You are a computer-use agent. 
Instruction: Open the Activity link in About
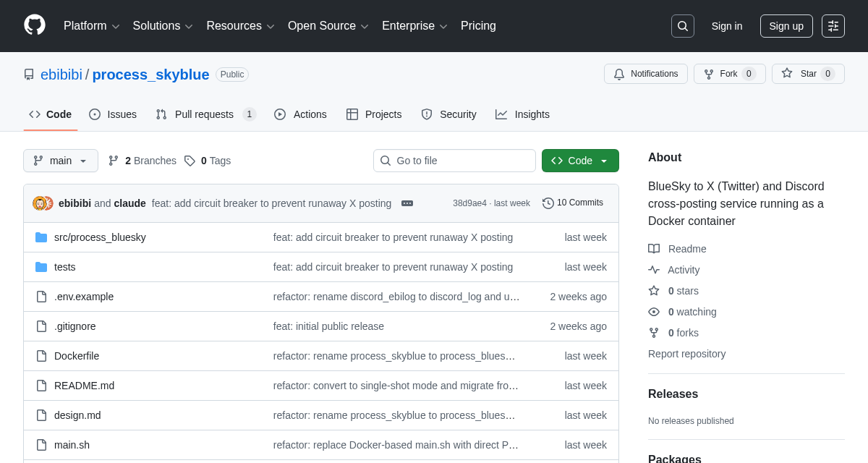click(683, 270)
